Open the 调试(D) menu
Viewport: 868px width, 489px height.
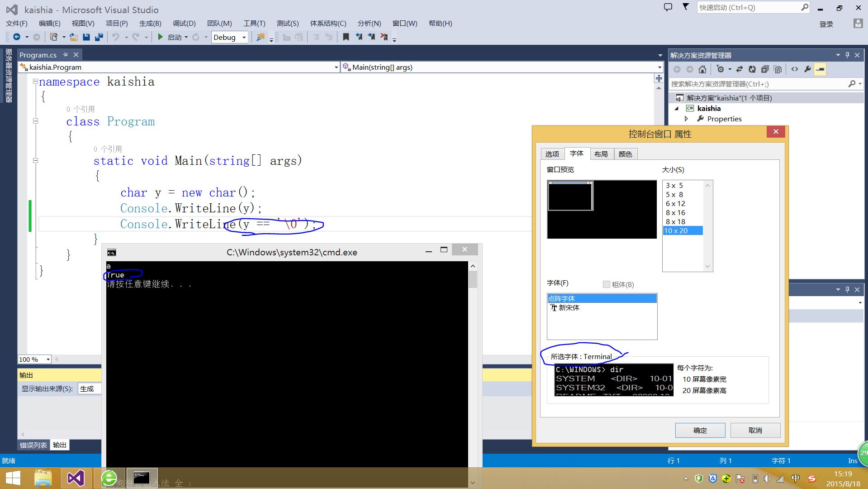184,24
